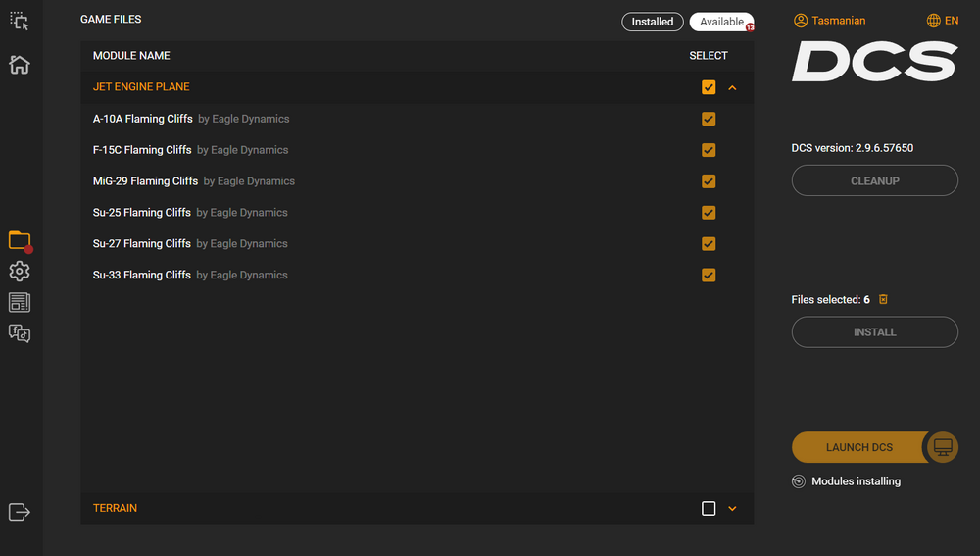Screen dimensions: 980x556
Task: Click the monitor icon beside Launch DCS
Action: pos(943,447)
